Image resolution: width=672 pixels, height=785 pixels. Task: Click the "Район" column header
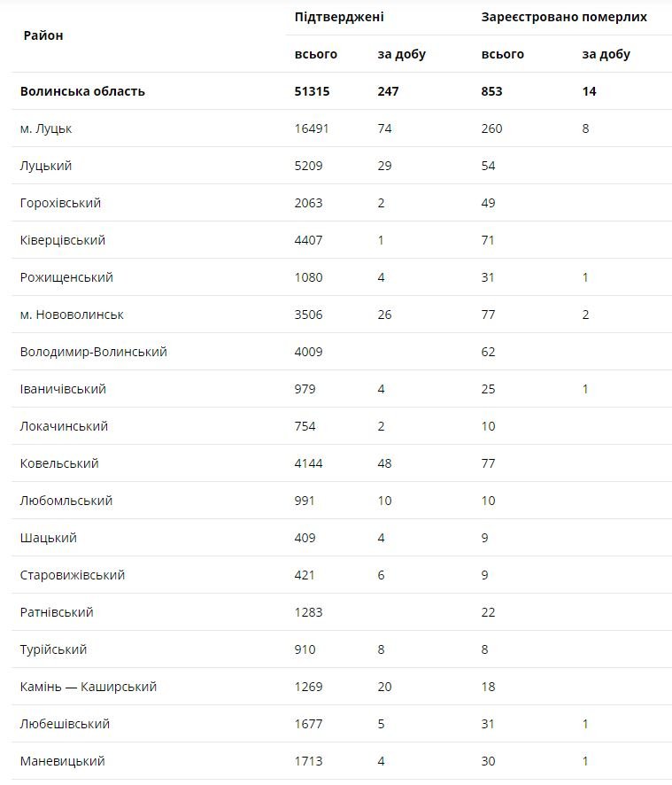(43, 35)
